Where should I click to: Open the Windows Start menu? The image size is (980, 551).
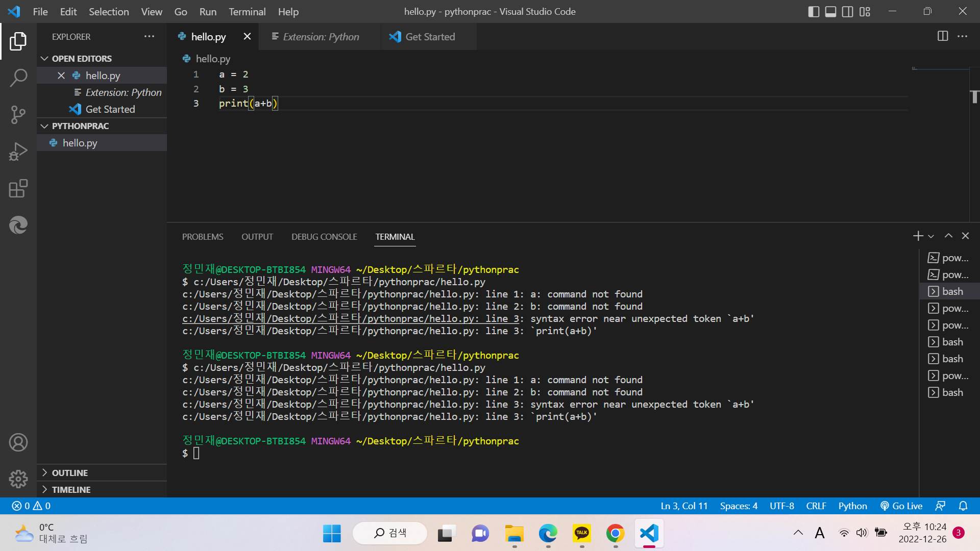tap(332, 534)
